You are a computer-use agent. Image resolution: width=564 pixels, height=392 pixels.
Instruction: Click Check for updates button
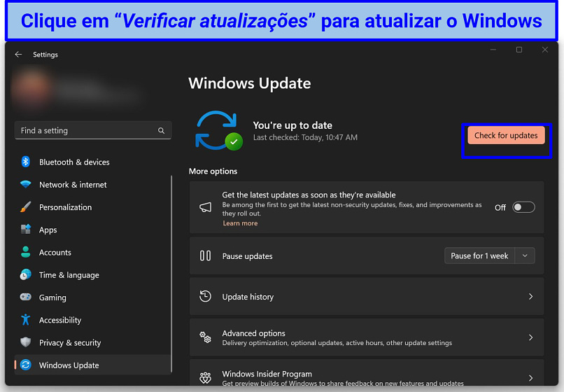pos(506,135)
